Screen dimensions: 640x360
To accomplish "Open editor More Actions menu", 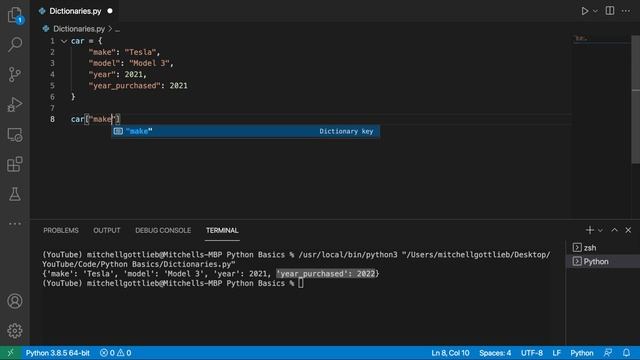I will (626, 11).
